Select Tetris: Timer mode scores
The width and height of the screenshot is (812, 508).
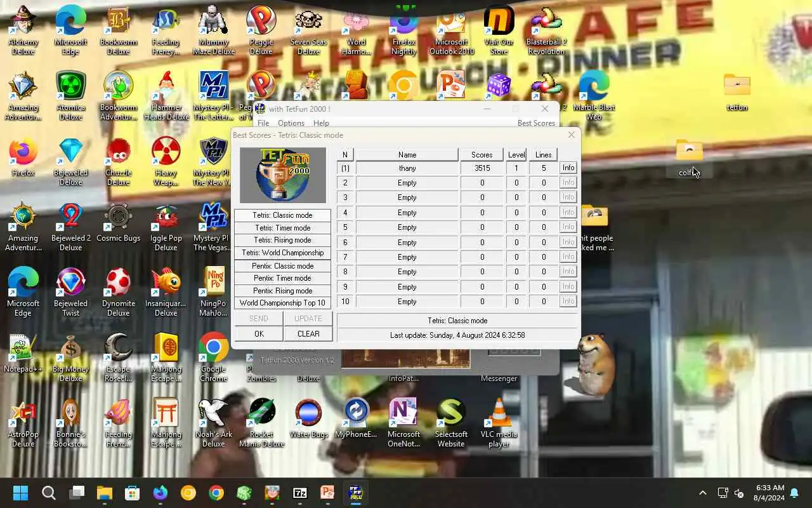[282, 228]
